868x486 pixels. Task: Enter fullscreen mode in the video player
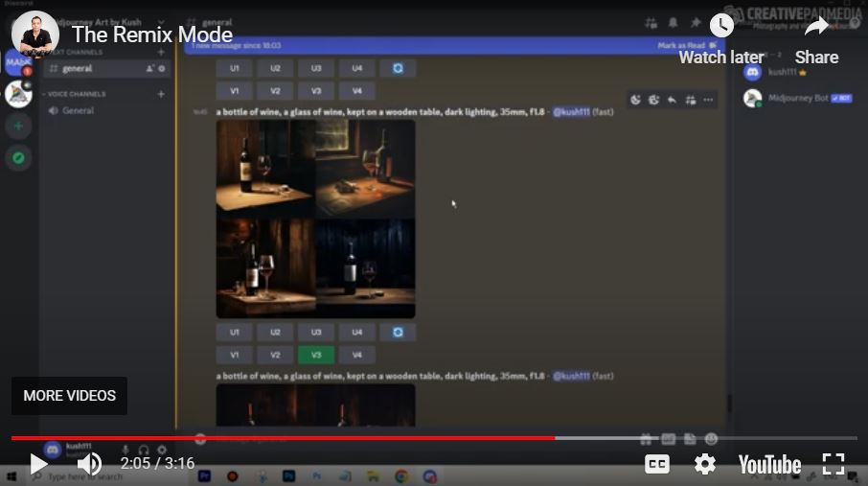(834, 463)
